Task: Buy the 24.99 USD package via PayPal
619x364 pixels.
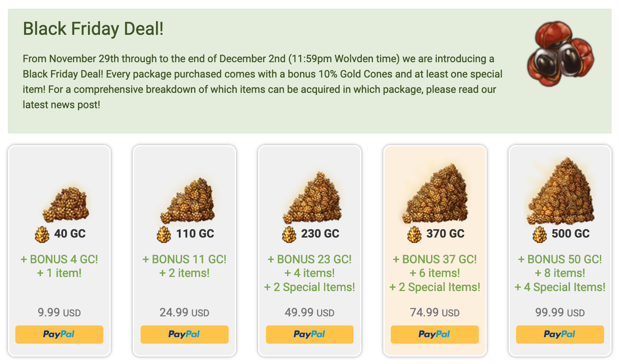Action: click(185, 335)
